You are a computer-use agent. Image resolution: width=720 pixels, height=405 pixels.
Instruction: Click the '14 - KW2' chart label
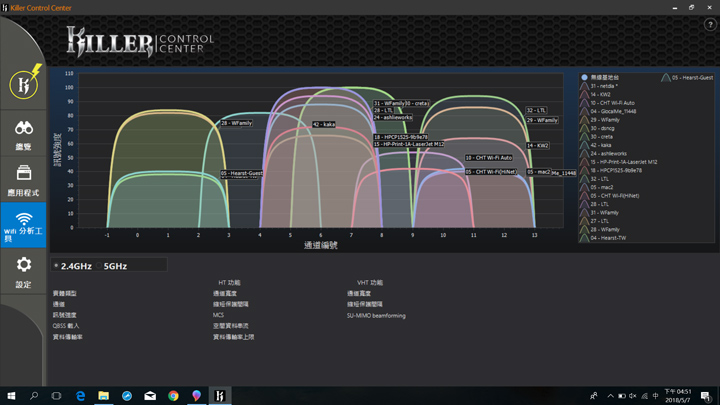[537, 145]
